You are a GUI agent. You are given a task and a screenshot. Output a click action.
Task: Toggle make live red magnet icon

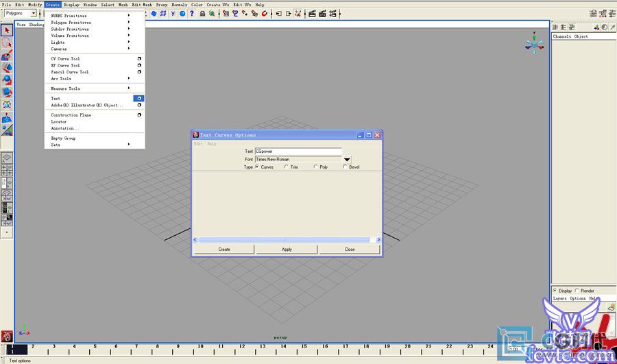(x=265, y=14)
